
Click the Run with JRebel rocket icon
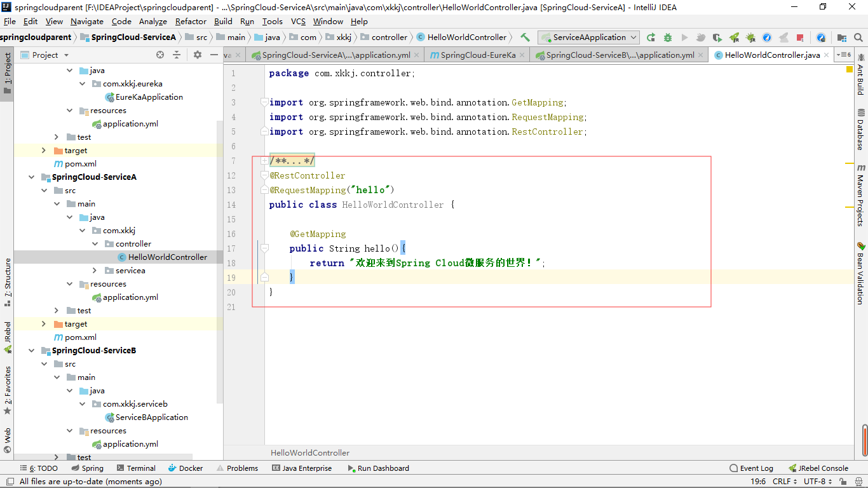734,37
